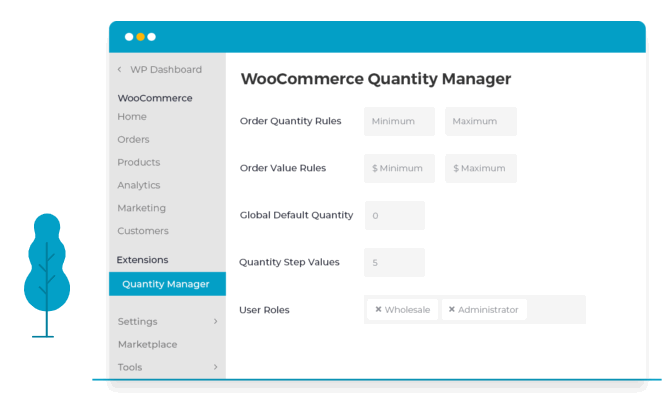The image size is (672, 399).
Task: Click the Extensions sidebar heading
Action: tap(142, 260)
